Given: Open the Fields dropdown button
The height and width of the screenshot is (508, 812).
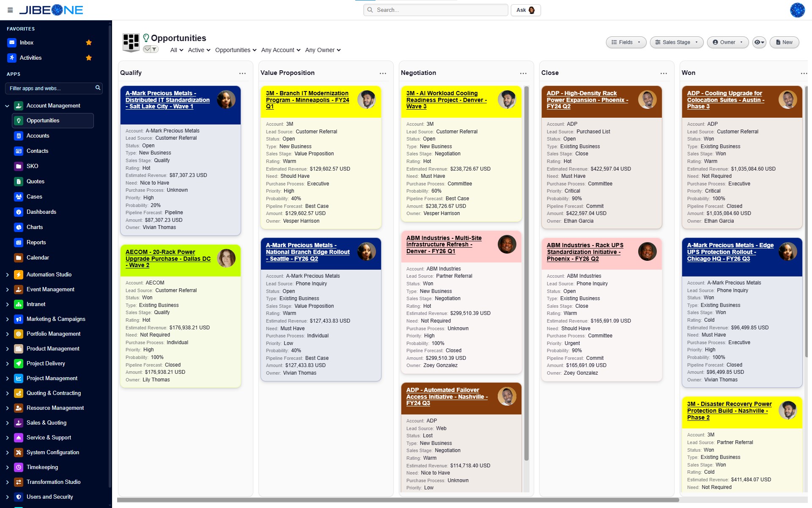Looking at the screenshot, I should pos(626,42).
